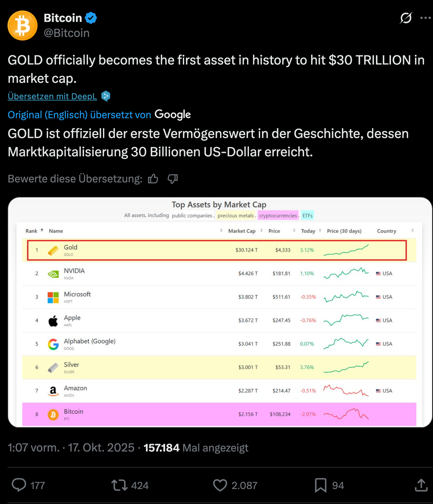This screenshot has width=433, height=504.
Task: Rate the translation with thumbs down
Action: point(173,179)
